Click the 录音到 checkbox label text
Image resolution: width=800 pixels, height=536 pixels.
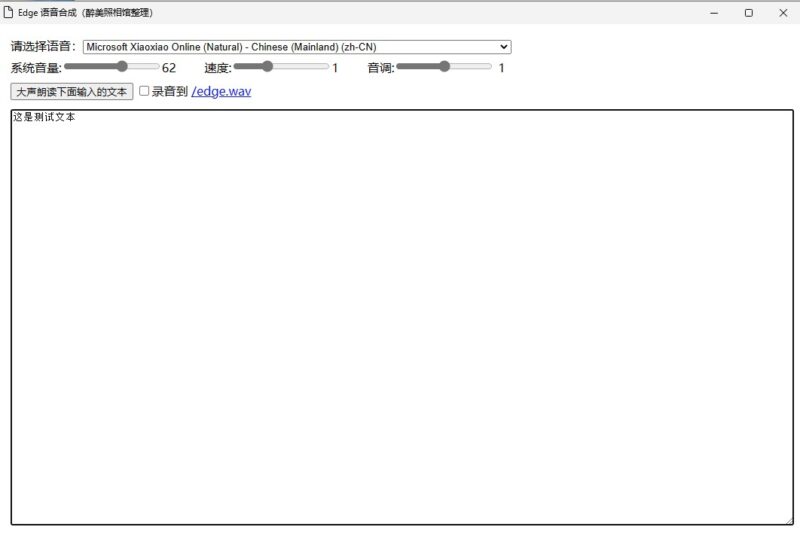pyautogui.click(x=169, y=91)
